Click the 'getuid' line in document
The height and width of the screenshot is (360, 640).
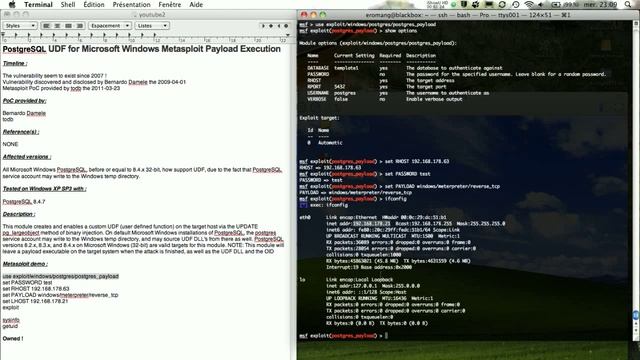(x=10, y=326)
